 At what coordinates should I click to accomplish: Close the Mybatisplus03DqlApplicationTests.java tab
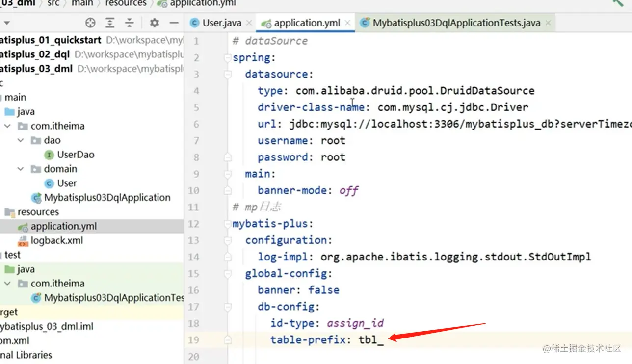[548, 23]
